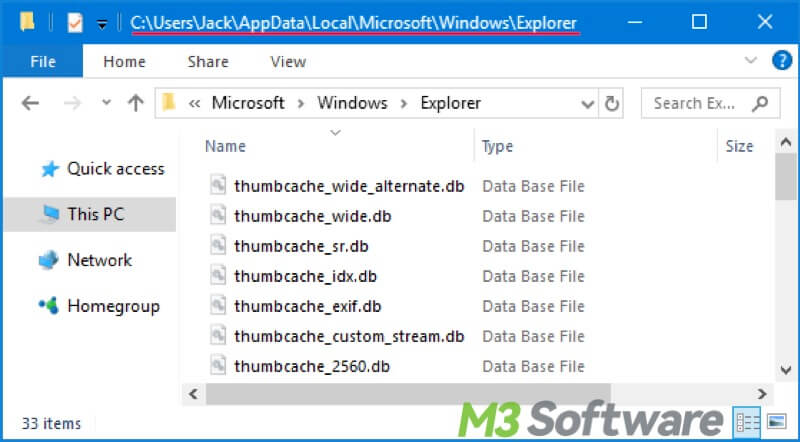Click the file icon of thumbcache_sr.db
The width and height of the screenshot is (800, 442).
point(218,245)
